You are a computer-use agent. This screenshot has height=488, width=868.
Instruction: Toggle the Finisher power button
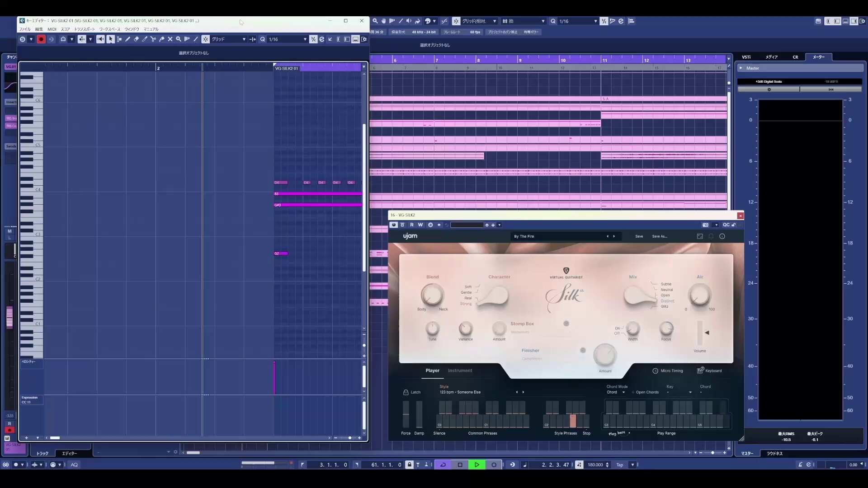click(583, 350)
